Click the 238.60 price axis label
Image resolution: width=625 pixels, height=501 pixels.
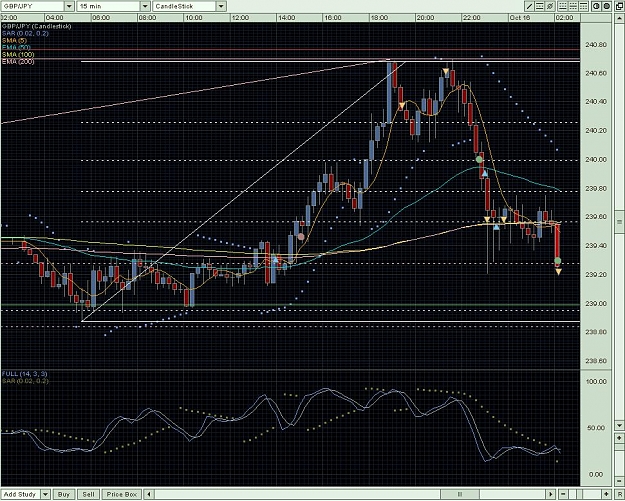(596, 361)
